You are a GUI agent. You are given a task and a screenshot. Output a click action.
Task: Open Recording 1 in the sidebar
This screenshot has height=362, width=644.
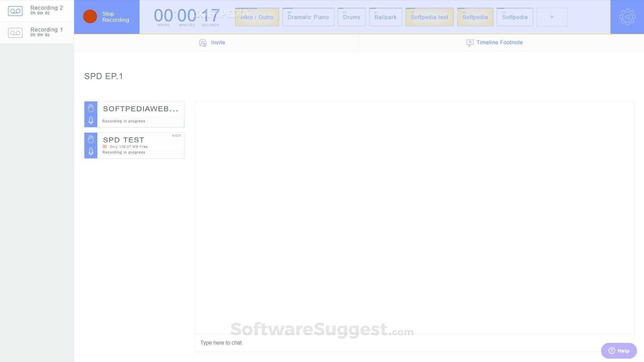coord(15,33)
